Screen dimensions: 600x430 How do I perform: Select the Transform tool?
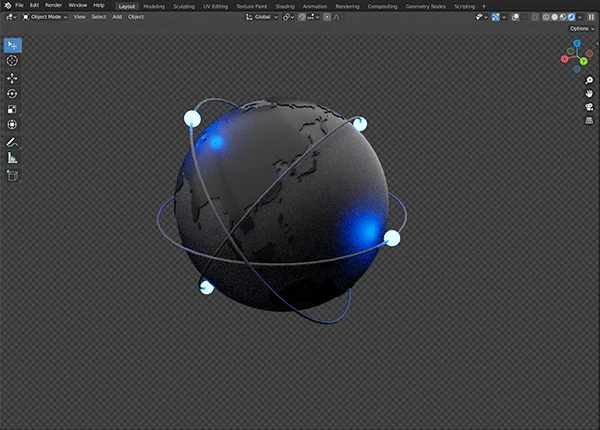(x=12, y=124)
